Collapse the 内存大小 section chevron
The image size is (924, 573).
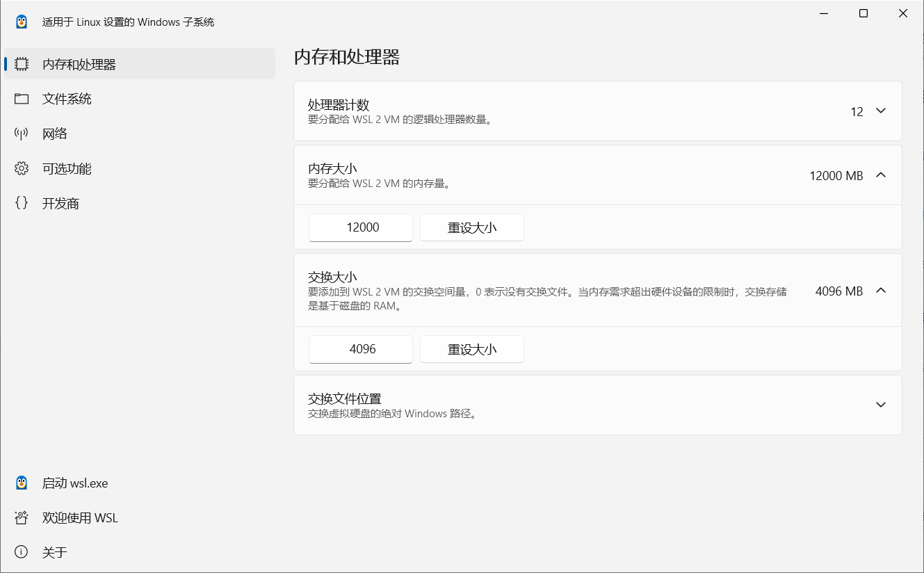pyautogui.click(x=881, y=175)
